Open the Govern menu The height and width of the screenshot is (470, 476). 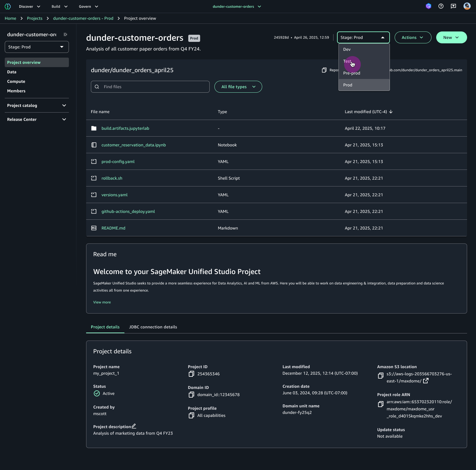[x=88, y=6]
